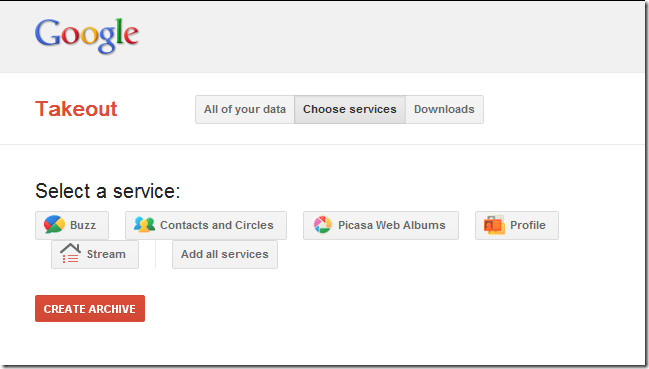
Task: Click the divider left of Add all services
Action: (x=156, y=254)
